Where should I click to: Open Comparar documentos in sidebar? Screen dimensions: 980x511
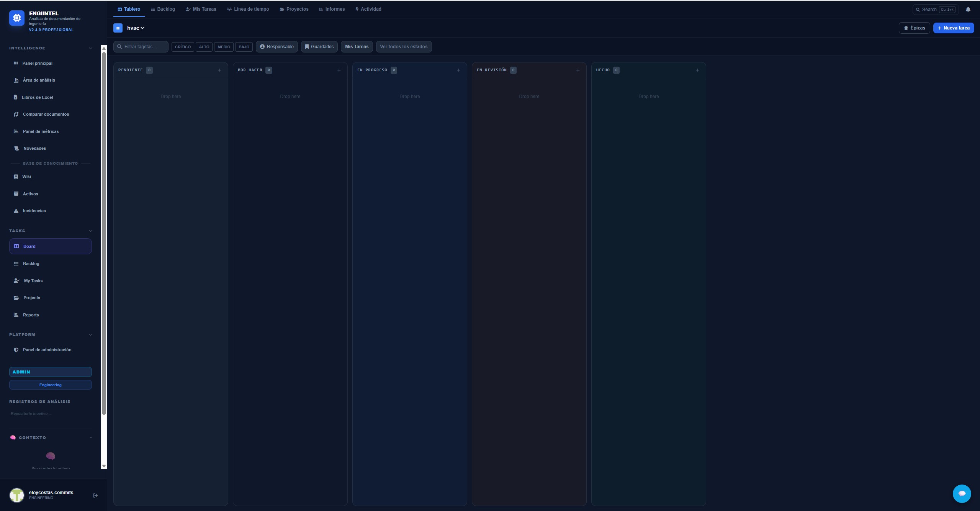51,114
